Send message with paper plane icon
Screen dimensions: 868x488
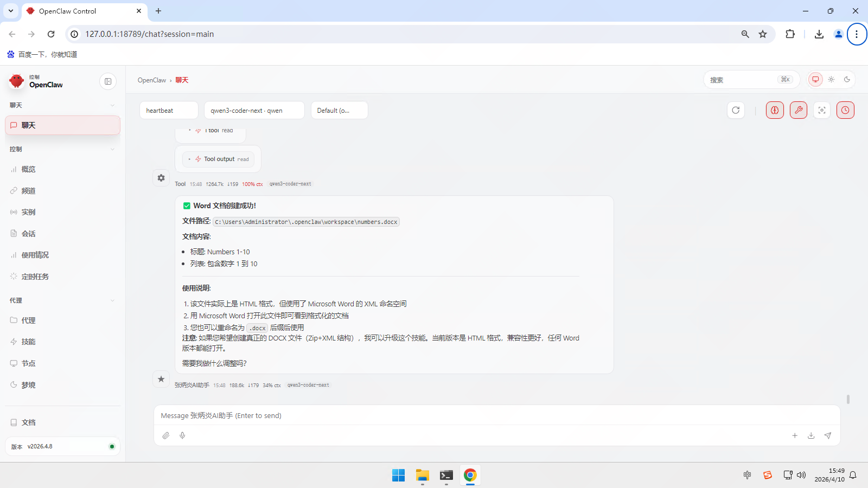click(x=828, y=435)
